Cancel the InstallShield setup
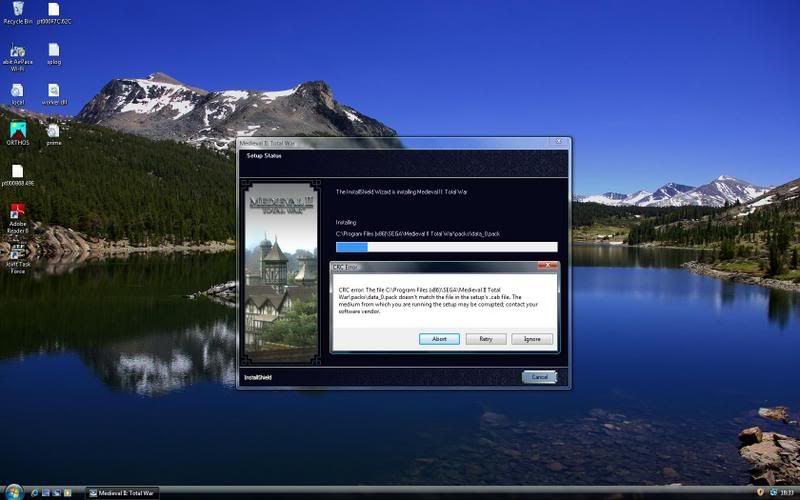 [539, 377]
